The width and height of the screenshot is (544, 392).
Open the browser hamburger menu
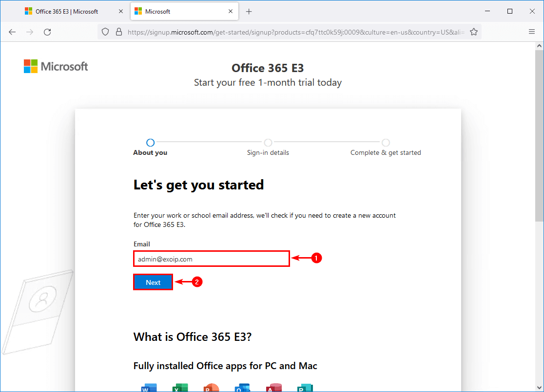[531, 32]
